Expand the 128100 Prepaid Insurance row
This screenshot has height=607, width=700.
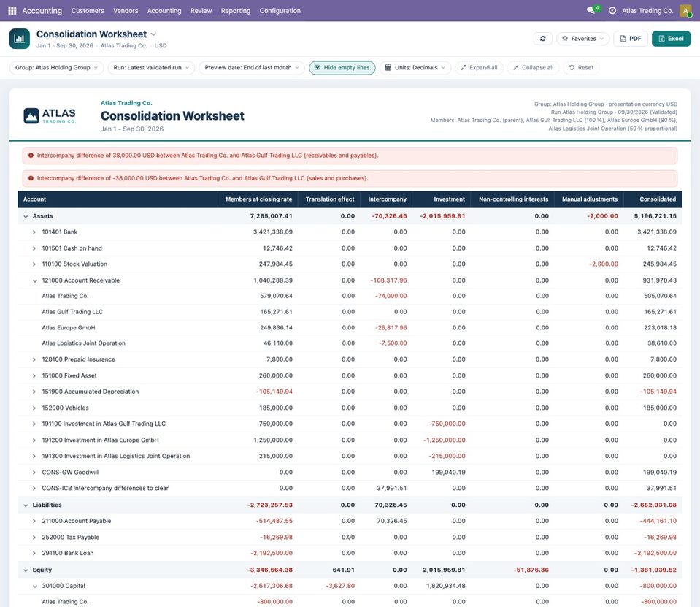pos(34,359)
